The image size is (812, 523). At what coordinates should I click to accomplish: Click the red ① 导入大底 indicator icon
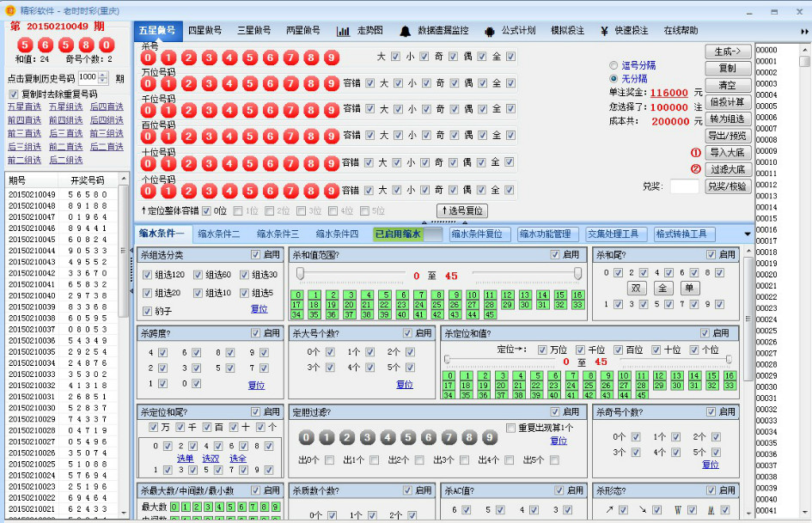(x=696, y=154)
